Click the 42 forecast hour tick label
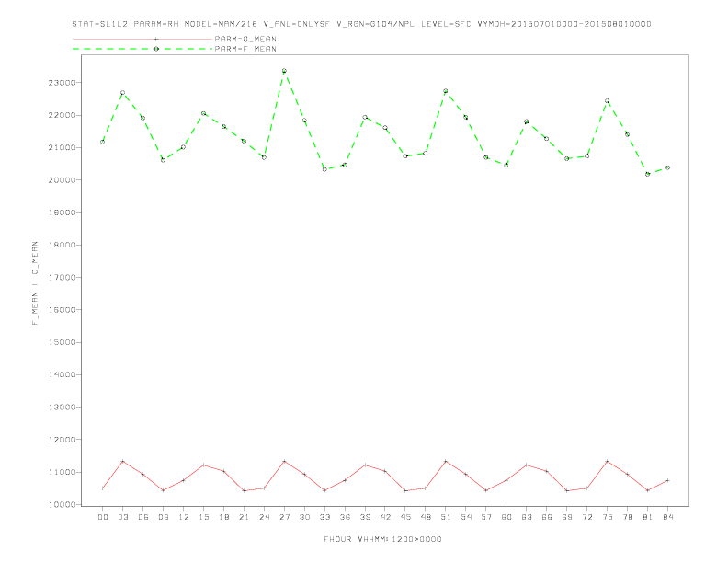This screenshot has width=728, height=563. (x=385, y=517)
